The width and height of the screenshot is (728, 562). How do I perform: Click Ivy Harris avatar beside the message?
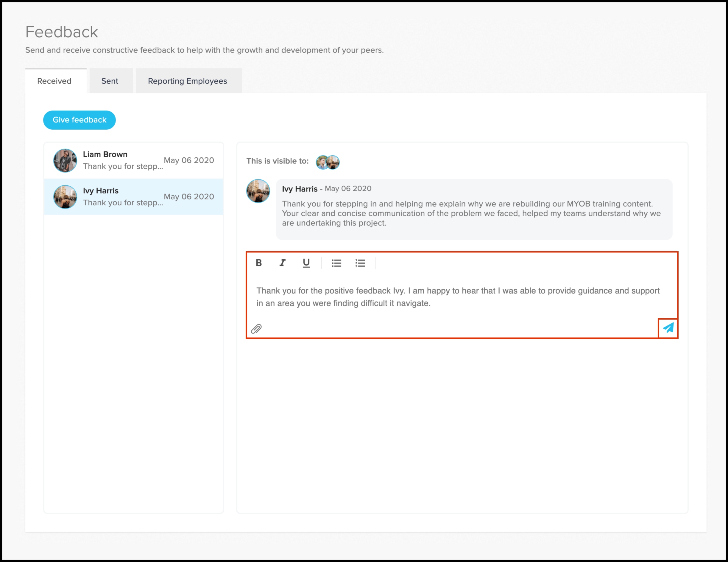258,191
